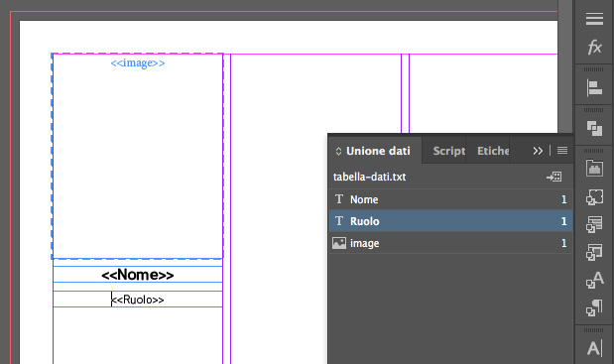The width and height of the screenshot is (614, 364).
Task: Open the Paragraph Styles panel icon
Action: point(594,308)
